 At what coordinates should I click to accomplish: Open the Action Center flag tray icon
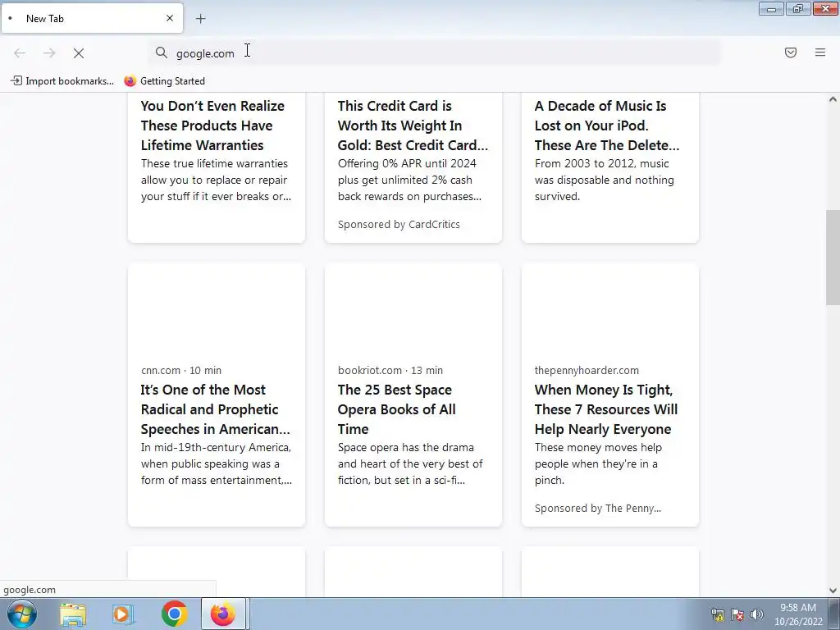(x=737, y=614)
